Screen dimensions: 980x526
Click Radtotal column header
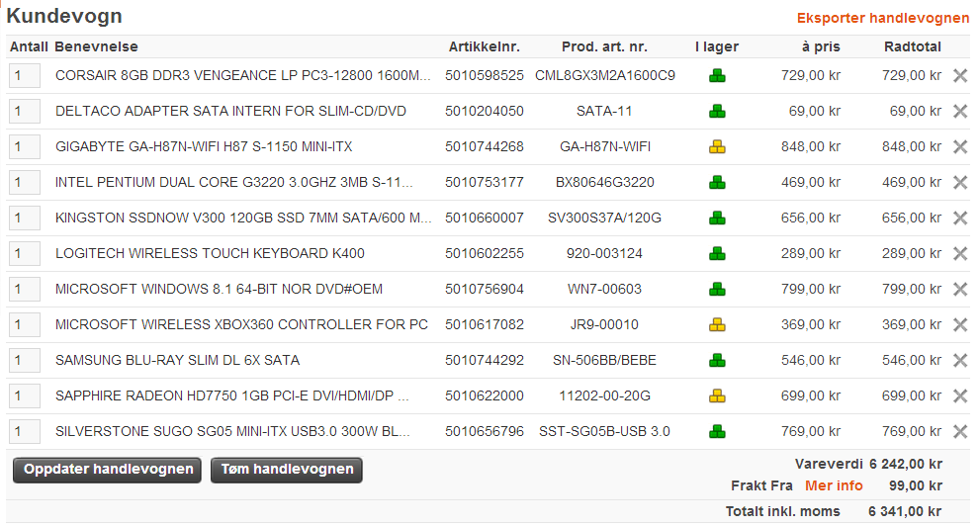click(913, 46)
